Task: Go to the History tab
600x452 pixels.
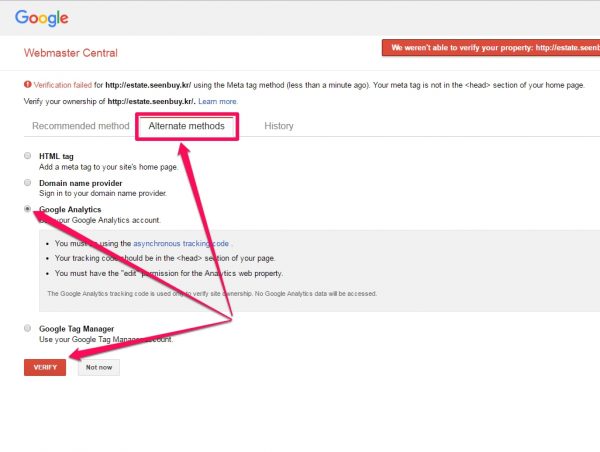Action: click(x=279, y=127)
